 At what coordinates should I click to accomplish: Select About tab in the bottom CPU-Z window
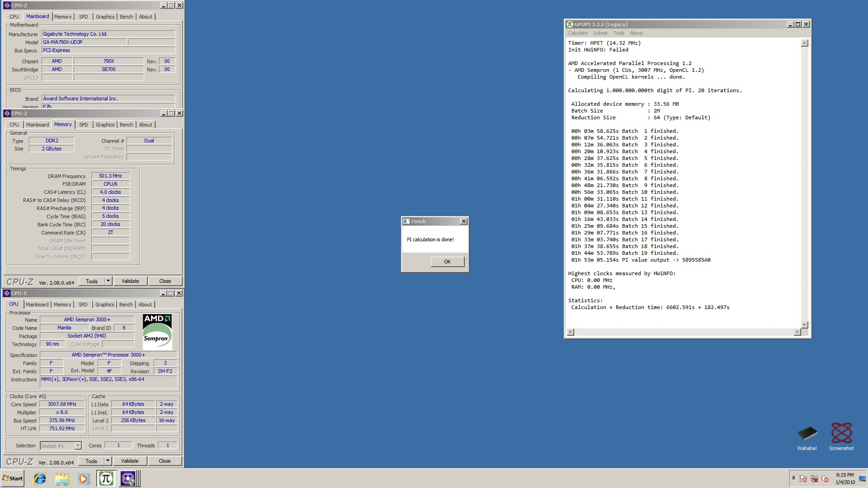click(145, 305)
